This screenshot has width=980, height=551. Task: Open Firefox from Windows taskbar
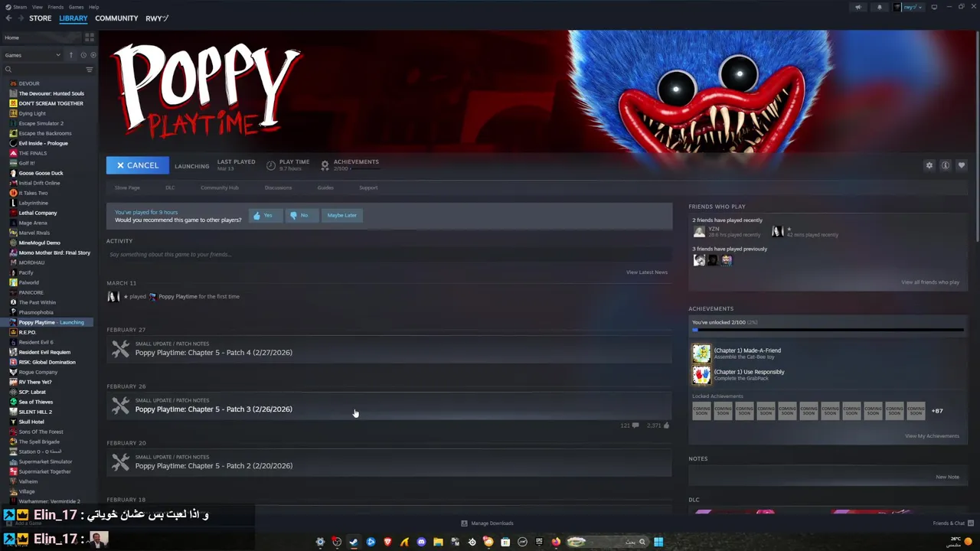point(556,542)
